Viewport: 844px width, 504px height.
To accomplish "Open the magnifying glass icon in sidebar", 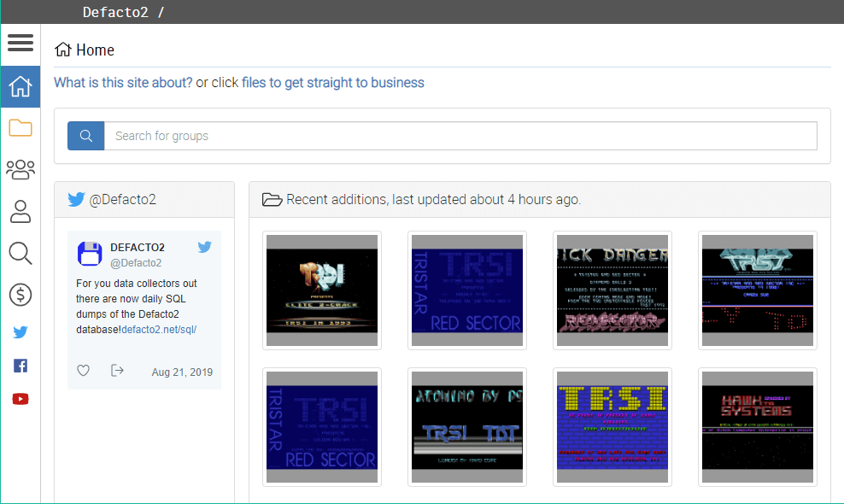I will point(21,253).
